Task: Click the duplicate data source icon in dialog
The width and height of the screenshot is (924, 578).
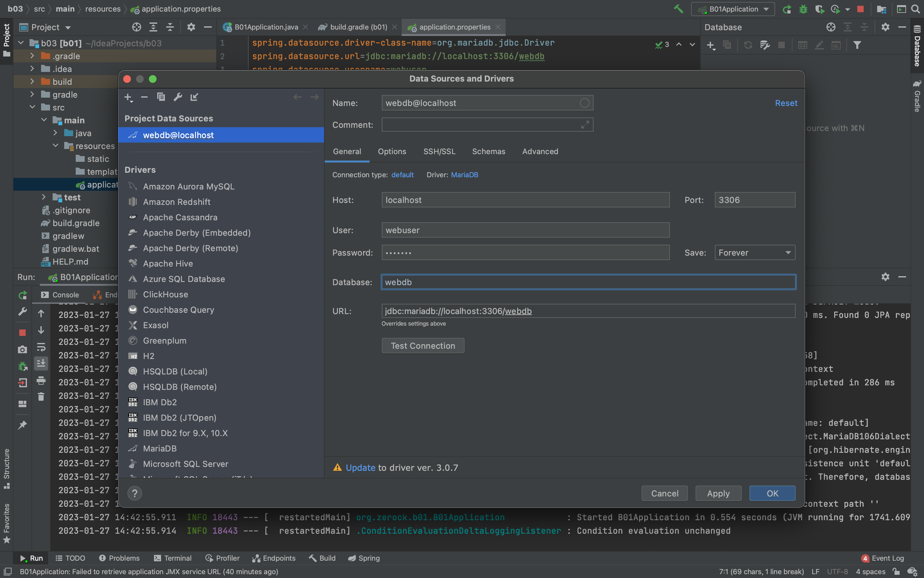Action: [x=161, y=97]
